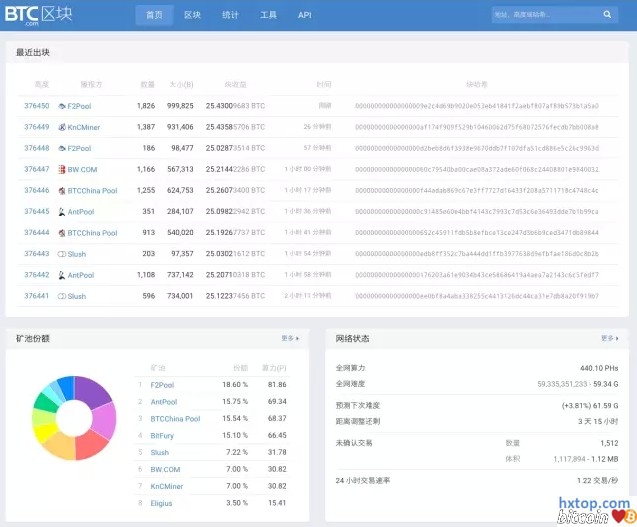The width and height of the screenshot is (637, 527).
Task: Click AntPool icon in block 376445 row
Action: click(62, 212)
